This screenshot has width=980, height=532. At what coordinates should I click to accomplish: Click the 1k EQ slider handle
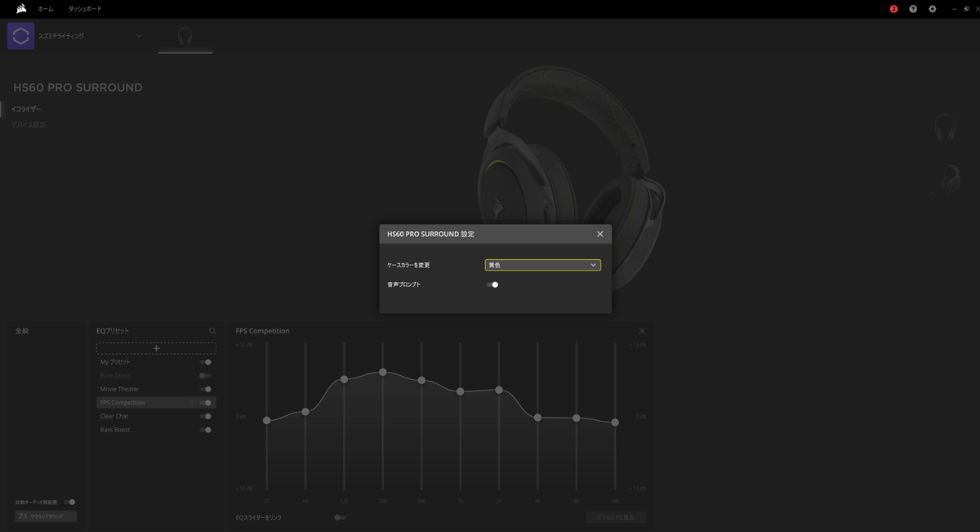(x=460, y=391)
